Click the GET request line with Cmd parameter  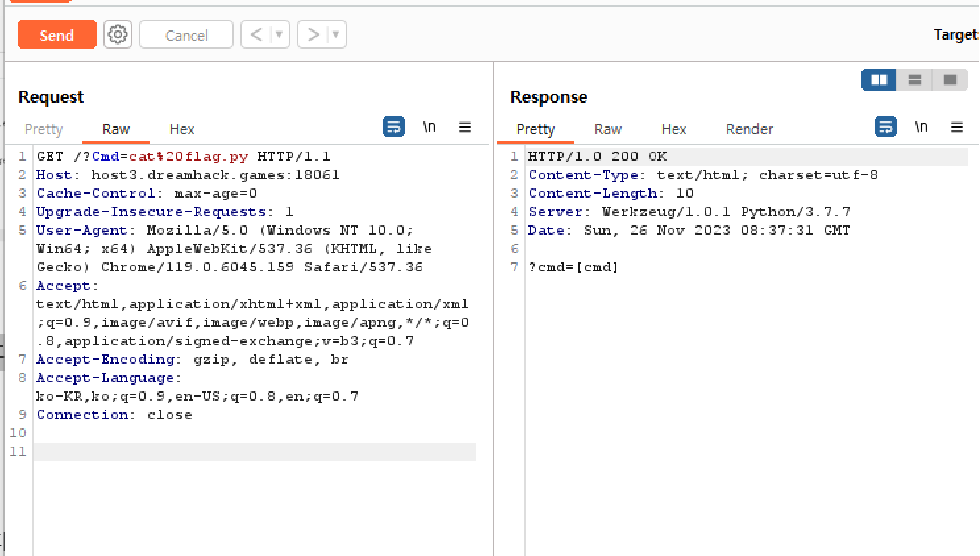pos(184,156)
